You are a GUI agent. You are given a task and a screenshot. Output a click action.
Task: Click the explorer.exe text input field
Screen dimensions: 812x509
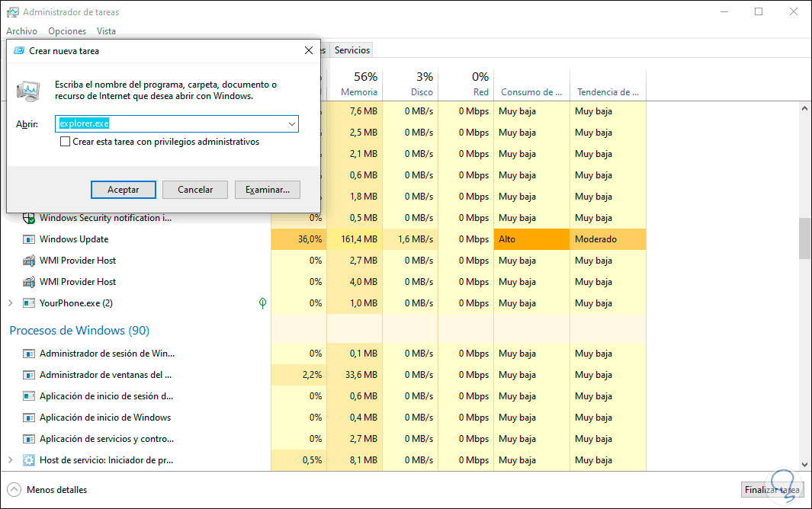pos(172,123)
